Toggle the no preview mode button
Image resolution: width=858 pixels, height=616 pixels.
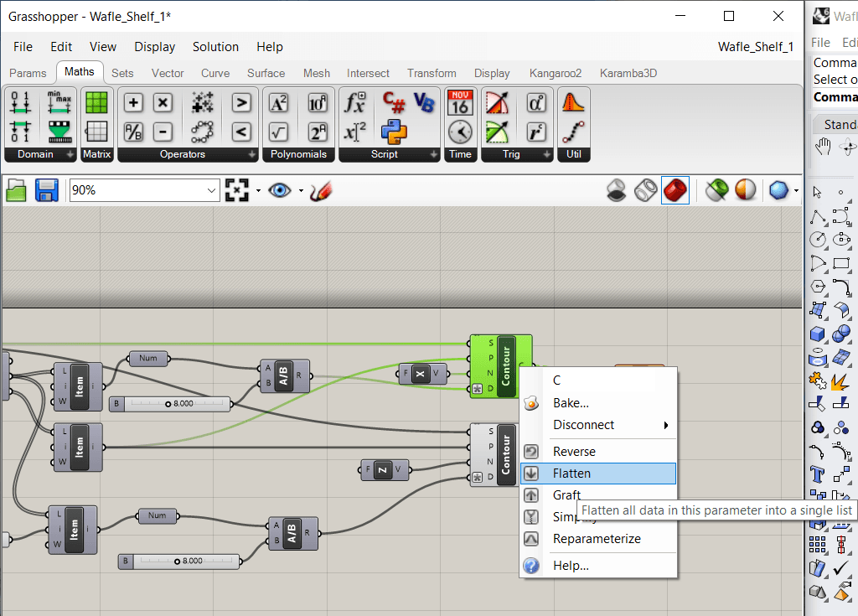(617, 191)
